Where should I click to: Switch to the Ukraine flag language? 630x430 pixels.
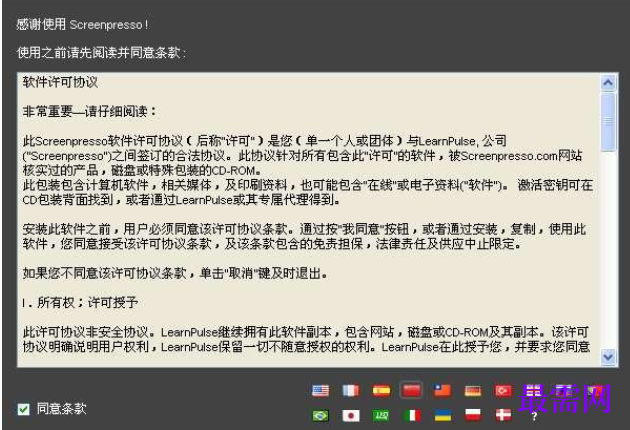click(442, 415)
